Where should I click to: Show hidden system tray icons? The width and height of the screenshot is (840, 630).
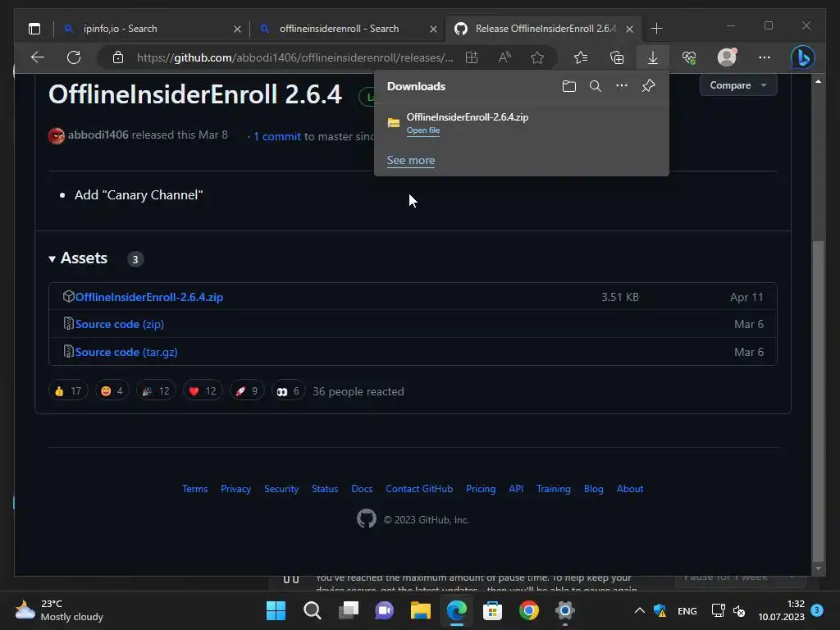[640, 610]
